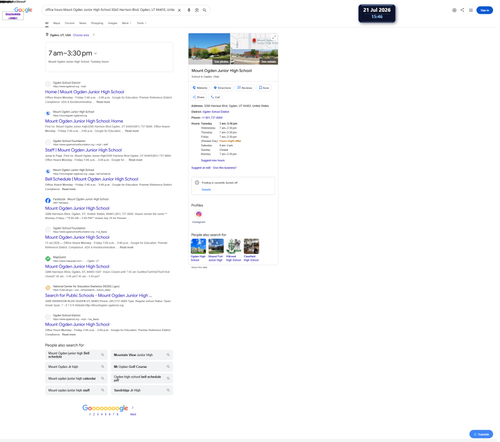
Task: Open Google apps grid icon
Action: pyautogui.click(x=471, y=10)
